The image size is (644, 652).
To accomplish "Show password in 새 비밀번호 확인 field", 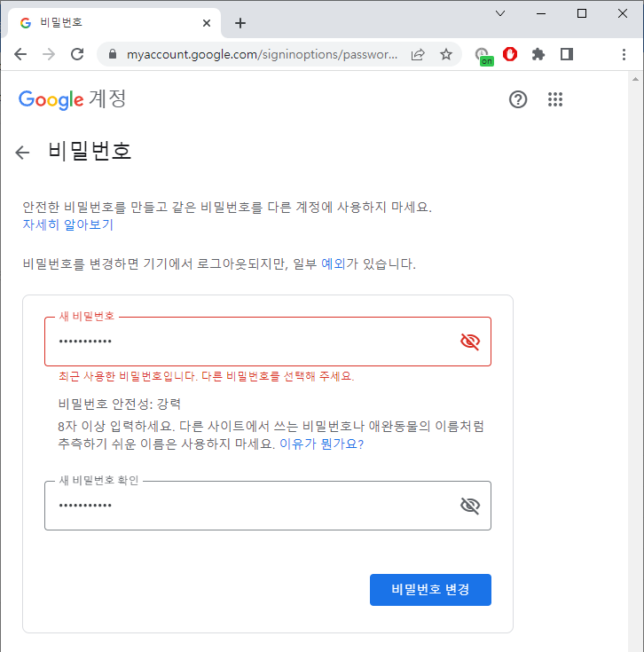I will (x=470, y=506).
